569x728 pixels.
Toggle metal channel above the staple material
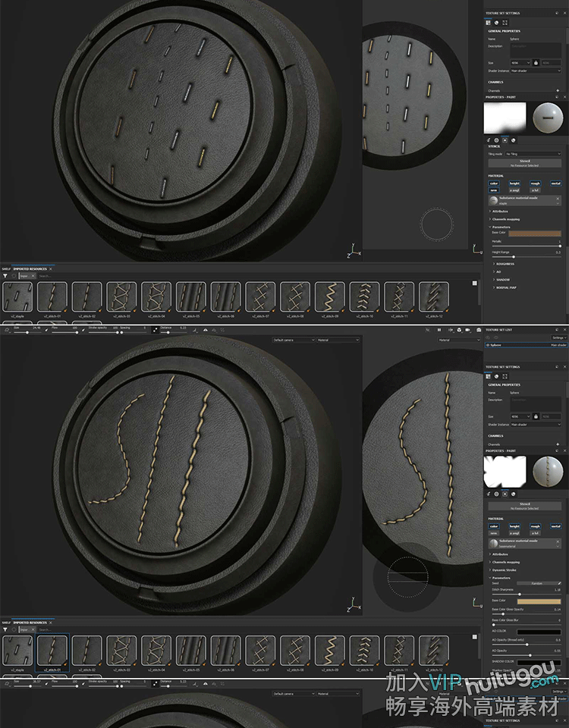click(x=556, y=184)
